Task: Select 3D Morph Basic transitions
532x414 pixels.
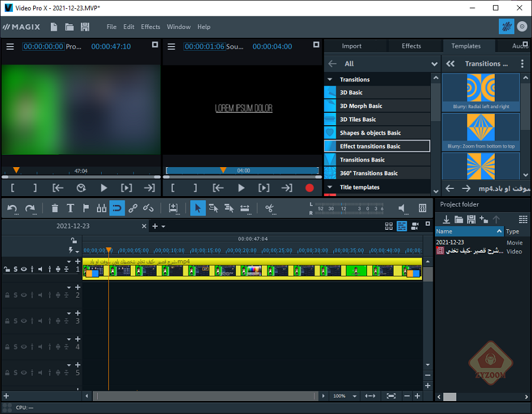Action: tap(377, 106)
